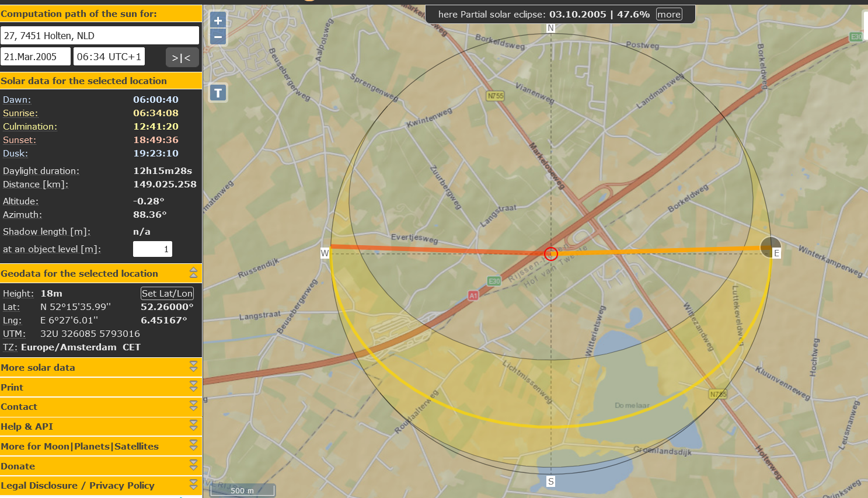This screenshot has height=498, width=868.
Task: Click the date field showing 21.Mar.2005
Action: pos(35,56)
